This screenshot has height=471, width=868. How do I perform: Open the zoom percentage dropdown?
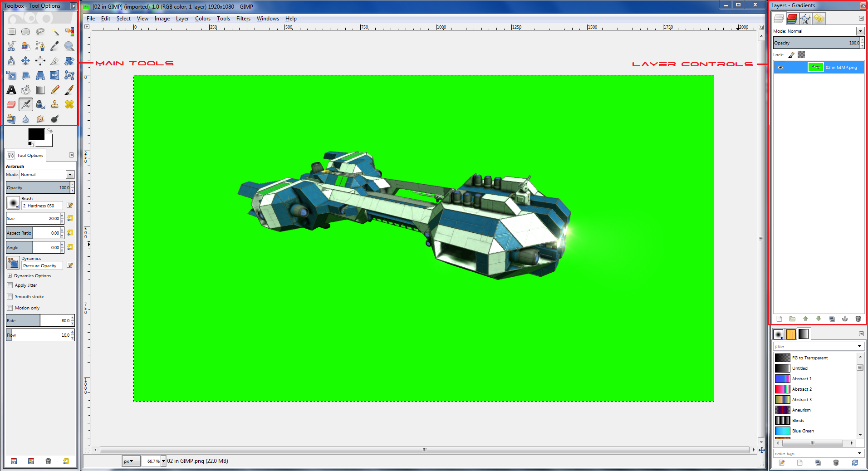tap(163, 461)
